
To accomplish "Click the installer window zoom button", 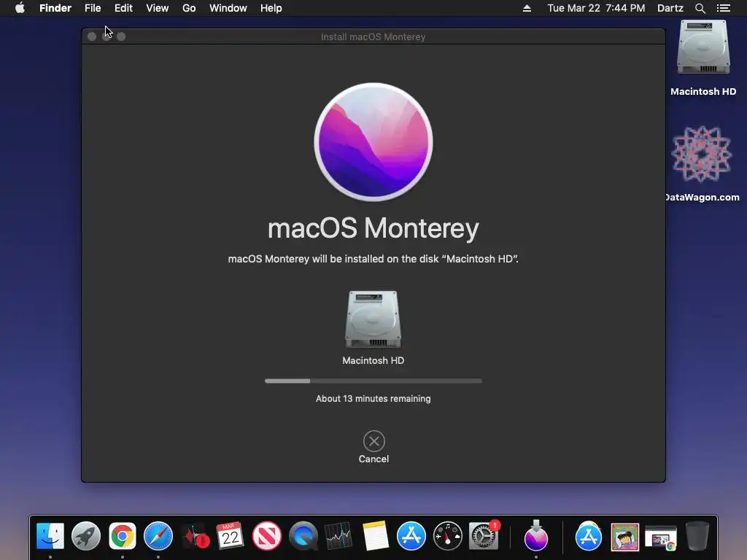I will tap(121, 36).
